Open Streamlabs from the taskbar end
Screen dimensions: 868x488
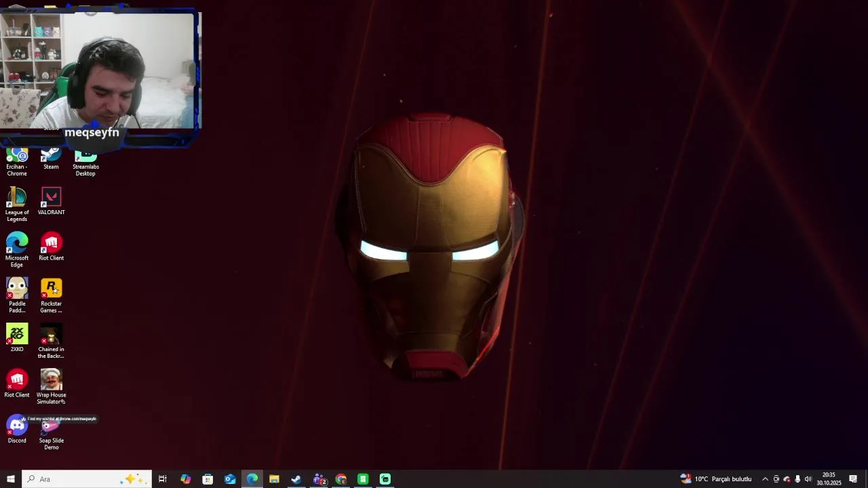pos(385,479)
